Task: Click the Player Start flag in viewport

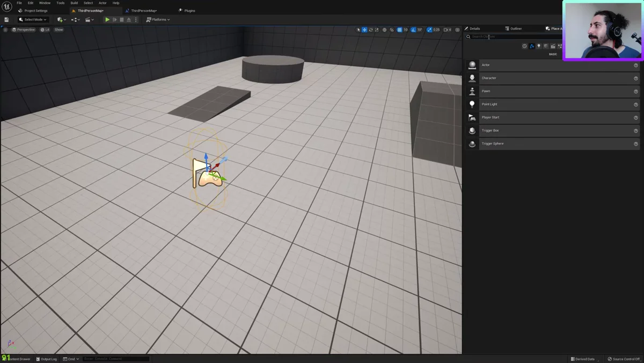Action: click(207, 173)
